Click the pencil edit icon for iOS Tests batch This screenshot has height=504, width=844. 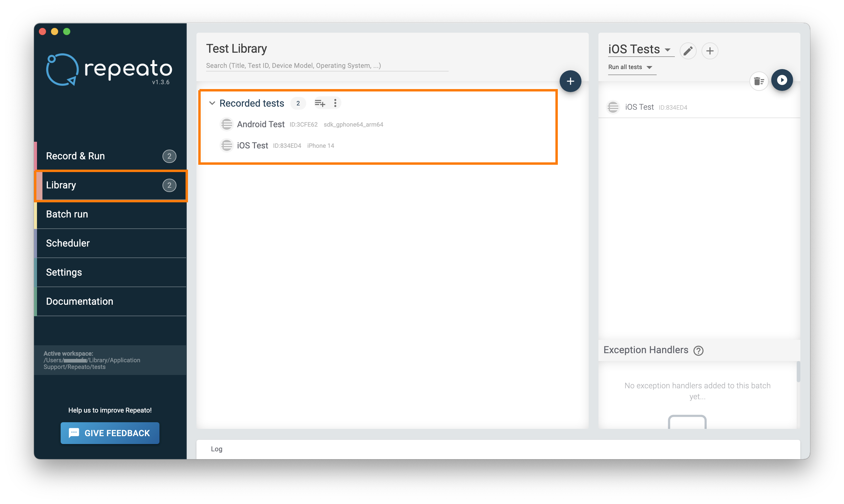pos(688,51)
